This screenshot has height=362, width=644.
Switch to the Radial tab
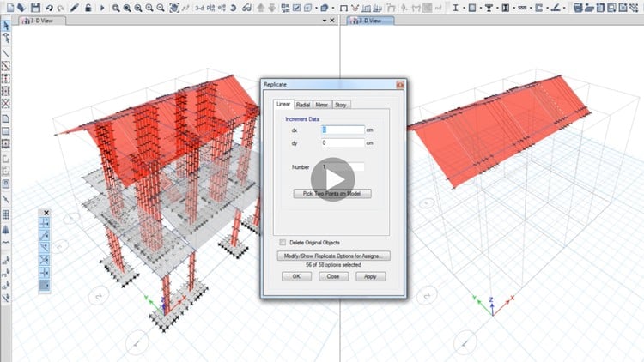pos(303,105)
